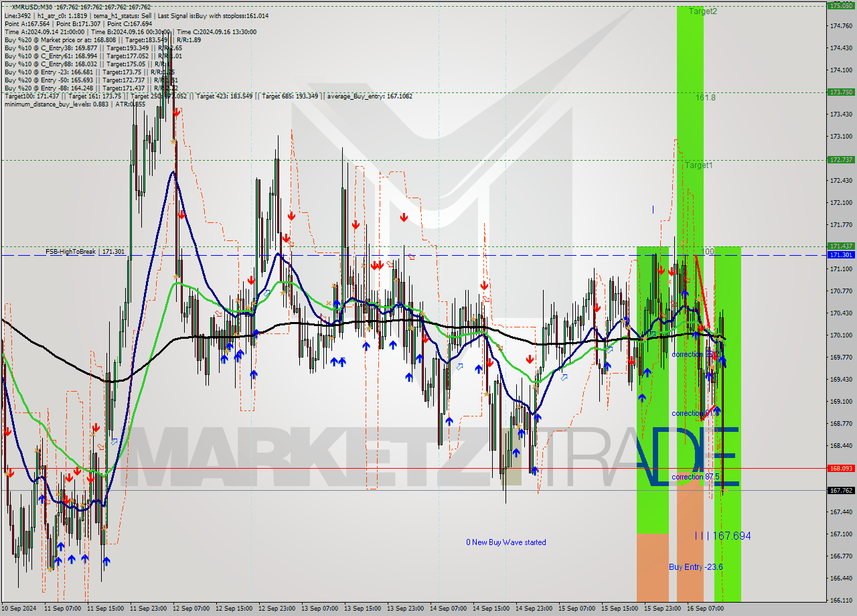Select the Buy Entry -23.6 label

click(696, 567)
